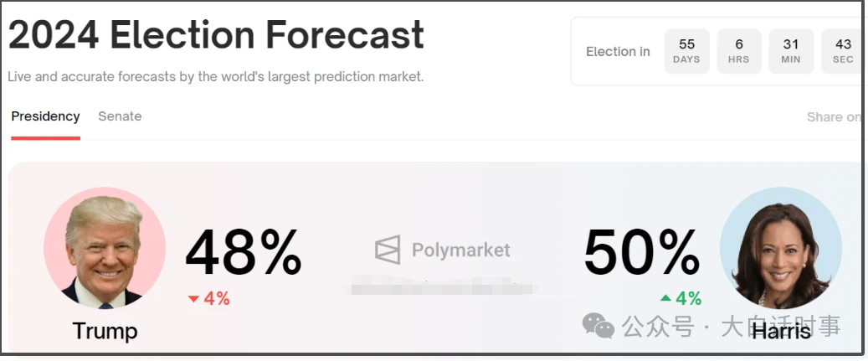This screenshot has width=868, height=361.
Task: Click the Trump name label
Action: click(105, 331)
